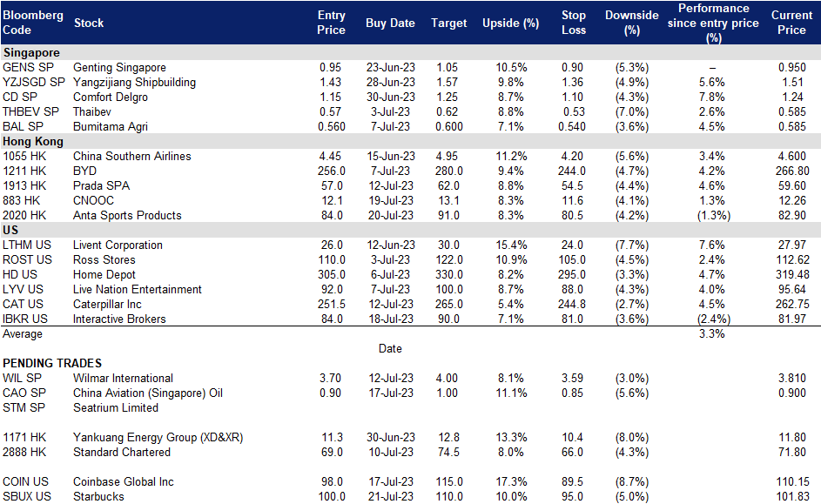Select the 'Standard Chartered' stock name
Viewport: 821px width, 504px height.
point(122,452)
